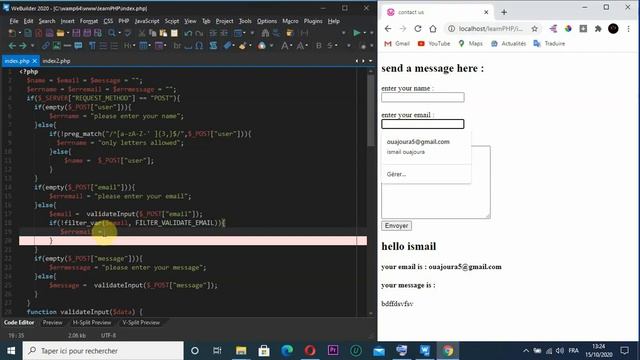Click the enter your name input field
Viewport: 640px width, 360px height.
422,97
